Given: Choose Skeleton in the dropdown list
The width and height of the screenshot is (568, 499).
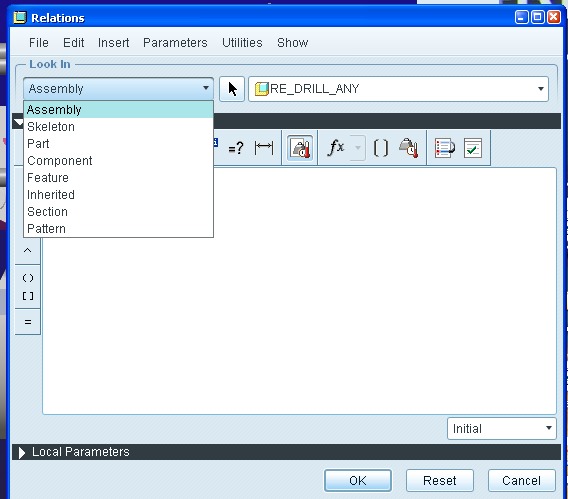Looking at the screenshot, I should [x=118, y=127].
